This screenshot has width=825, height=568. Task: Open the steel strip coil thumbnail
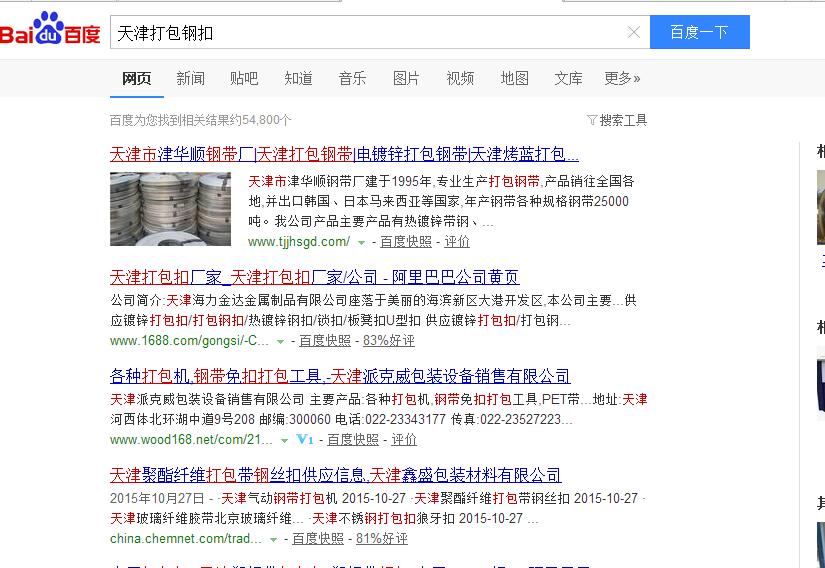[x=170, y=209]
